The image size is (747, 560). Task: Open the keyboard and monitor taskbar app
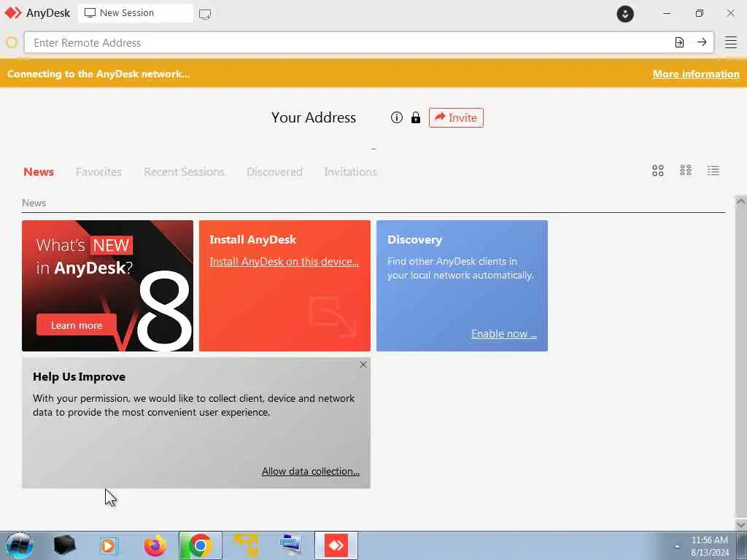(290, 545)
